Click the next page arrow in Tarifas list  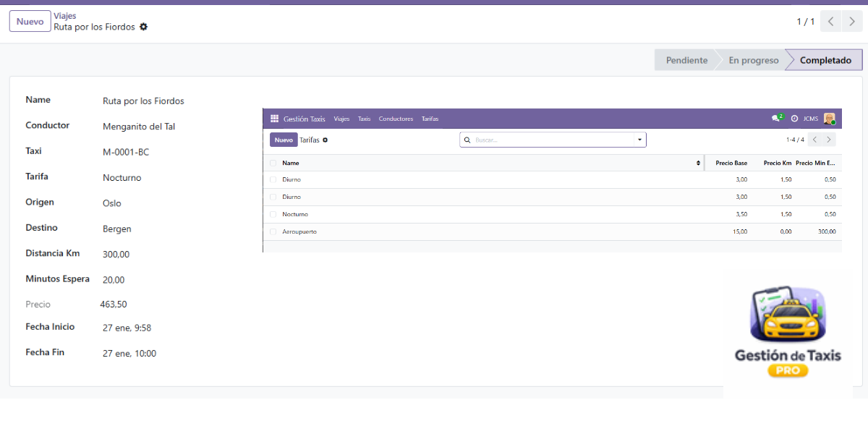coord(829,140)
